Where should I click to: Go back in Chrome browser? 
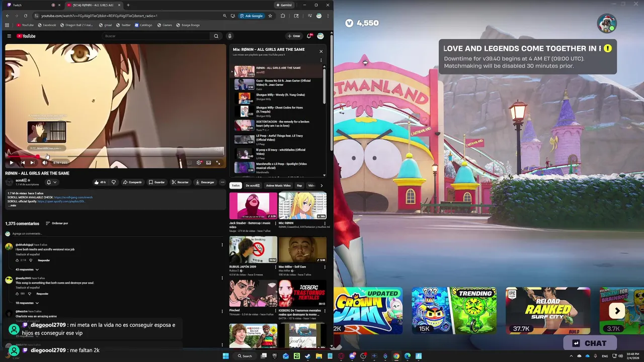pyautogui.click(x=7, y=16)
